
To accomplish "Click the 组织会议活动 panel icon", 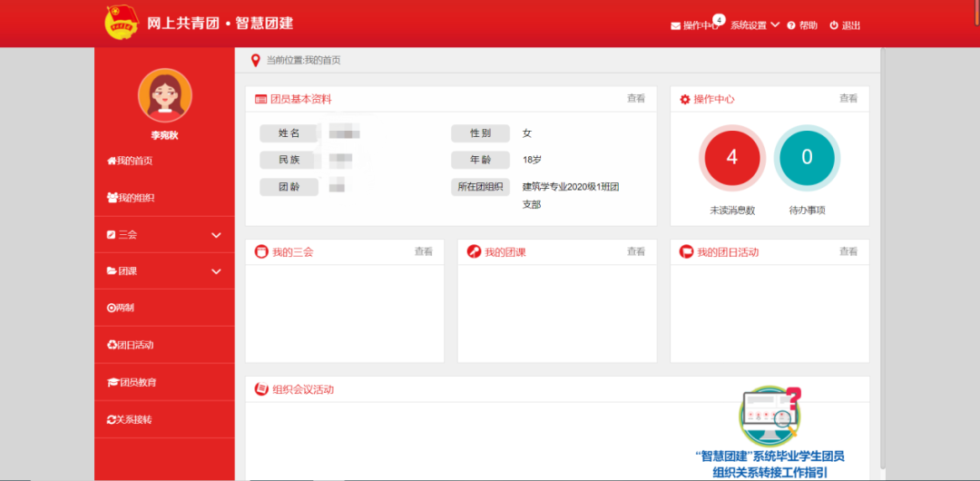I will 261,389.
